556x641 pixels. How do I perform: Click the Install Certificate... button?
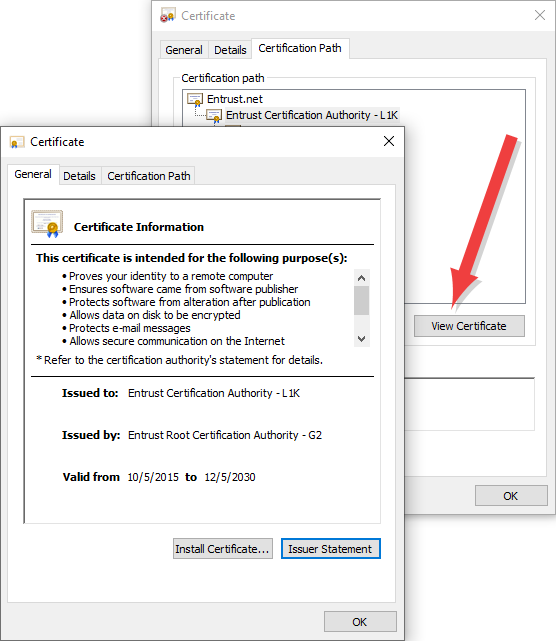(222, 549)
